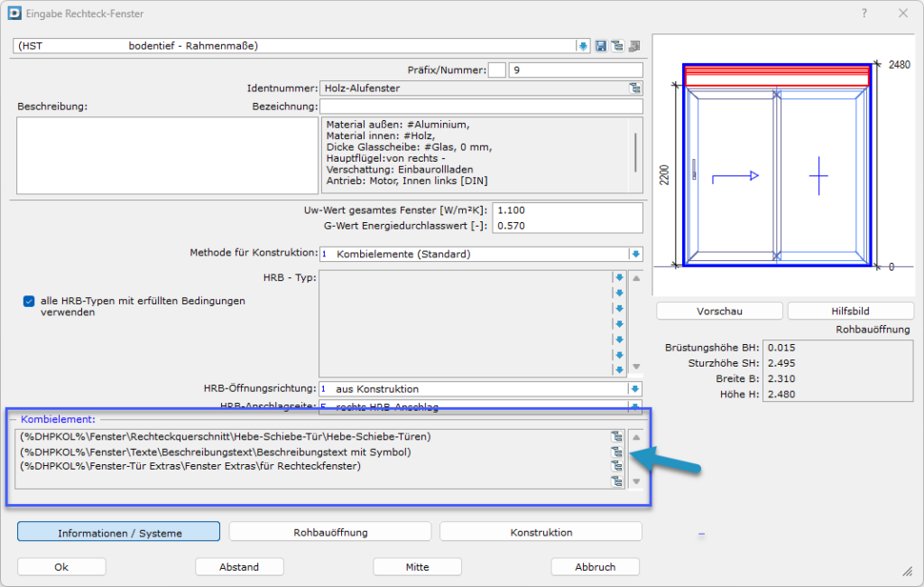Click the question mark help icon in title bar

pos(864,14)
